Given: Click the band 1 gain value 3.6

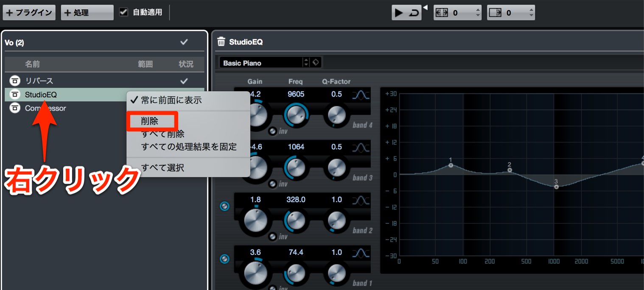Looking at the screenshot, I should click(x=255, y=252).
